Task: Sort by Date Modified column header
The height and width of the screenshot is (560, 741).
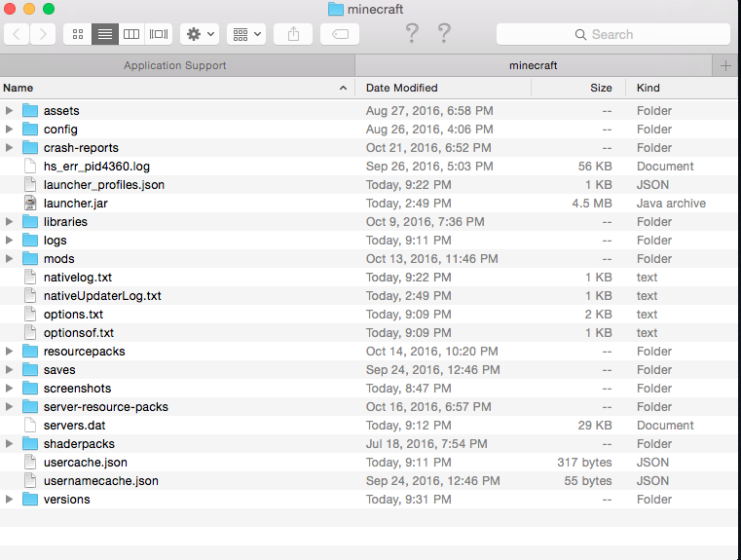Action: (x=443, y=88)
